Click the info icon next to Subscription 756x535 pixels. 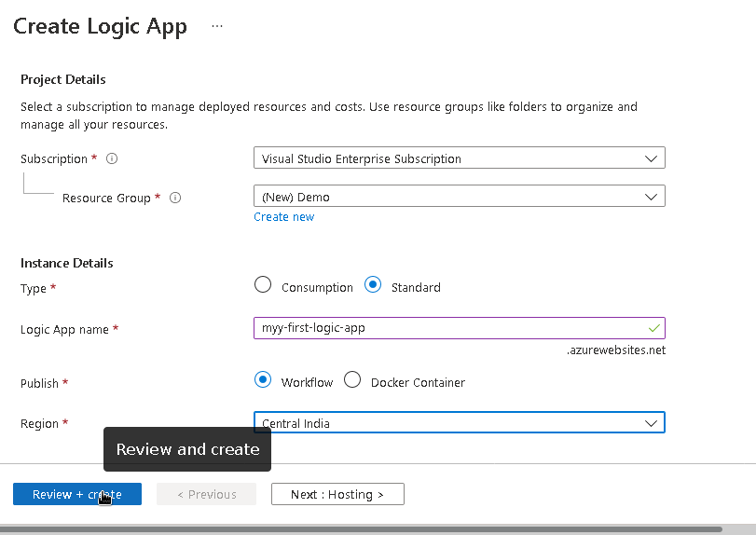coord(112,159)
